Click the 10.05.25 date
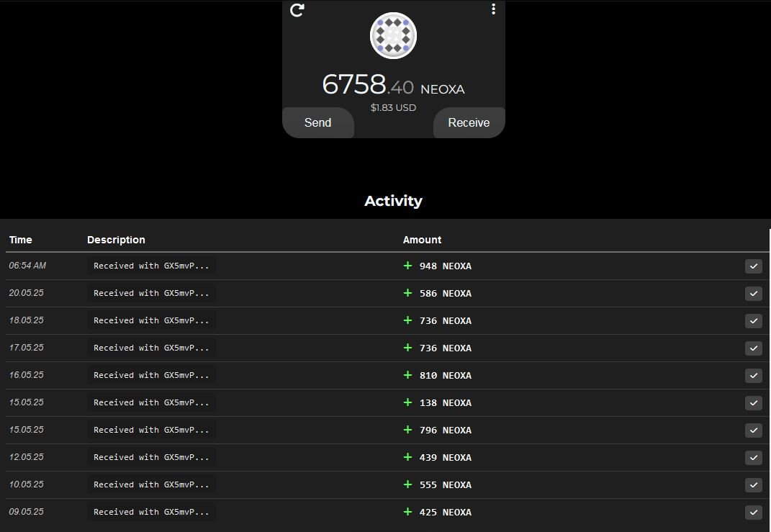The height and width of the screenshot is (532, 771). [x=27, y=484]
